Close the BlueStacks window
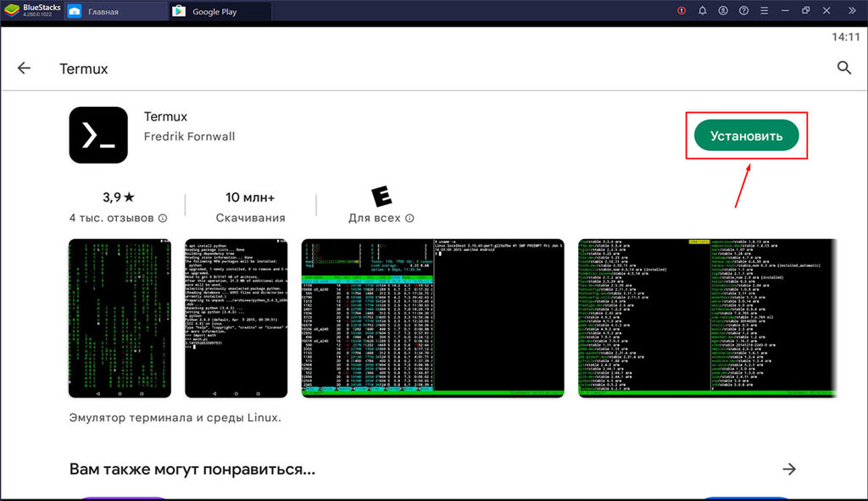 click(826, 10)
